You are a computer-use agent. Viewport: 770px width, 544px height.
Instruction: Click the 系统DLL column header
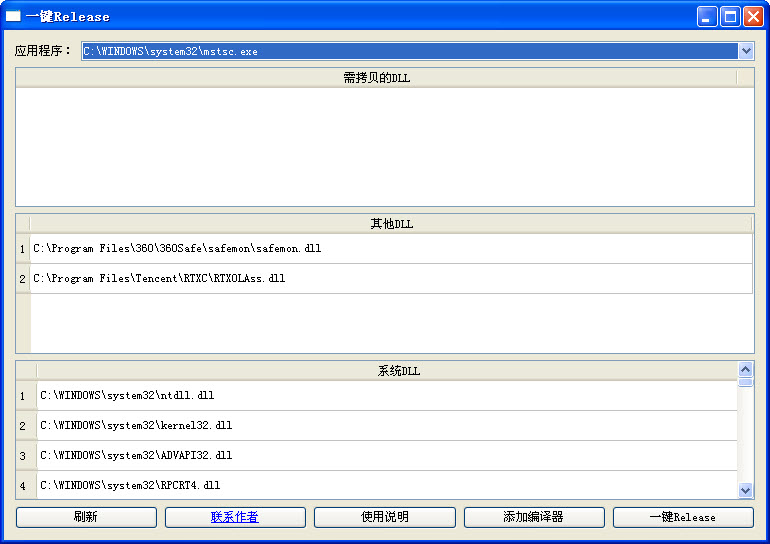(x=398, y=371)
